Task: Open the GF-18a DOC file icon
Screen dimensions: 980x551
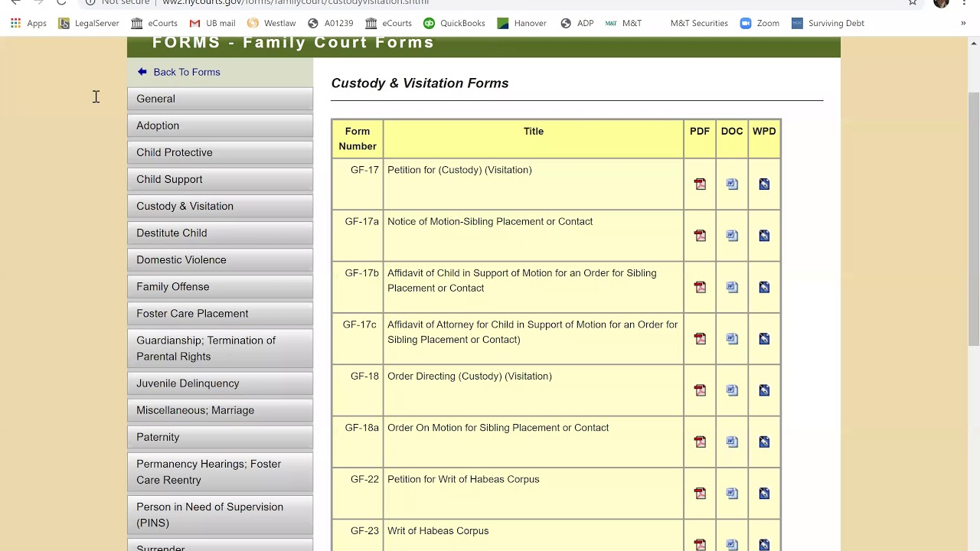Action: 732,442
